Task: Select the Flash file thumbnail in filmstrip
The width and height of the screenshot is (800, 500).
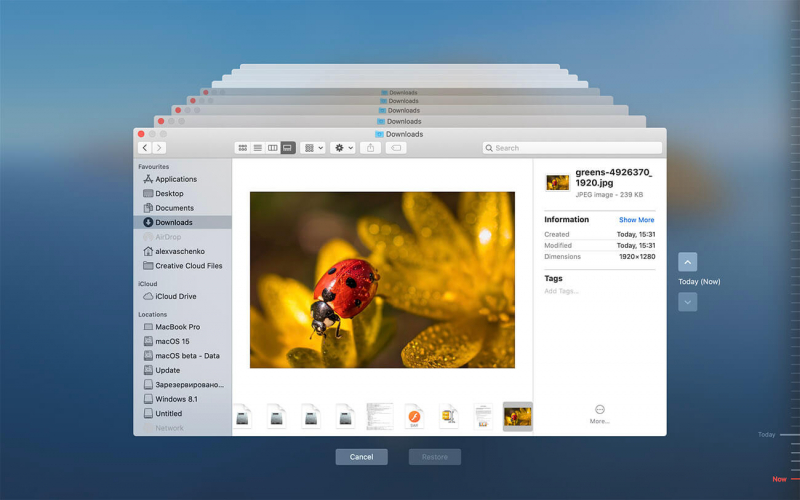Action: point(414,416)
